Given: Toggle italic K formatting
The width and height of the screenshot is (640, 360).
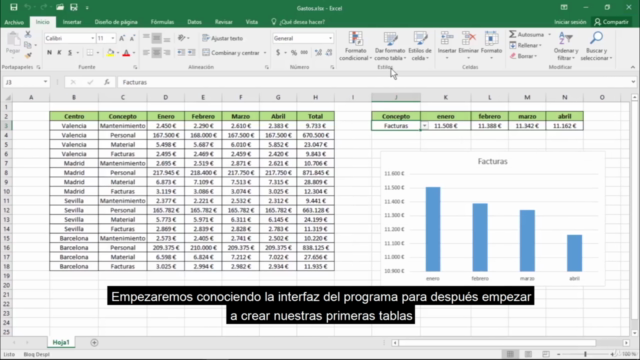Looking at the screenshot, I should coord(59,53).
